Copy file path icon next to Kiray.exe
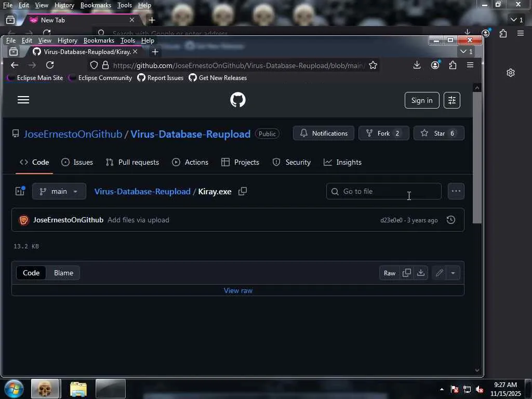The height and width of the screenshot is (399, 532). [242, 191]
